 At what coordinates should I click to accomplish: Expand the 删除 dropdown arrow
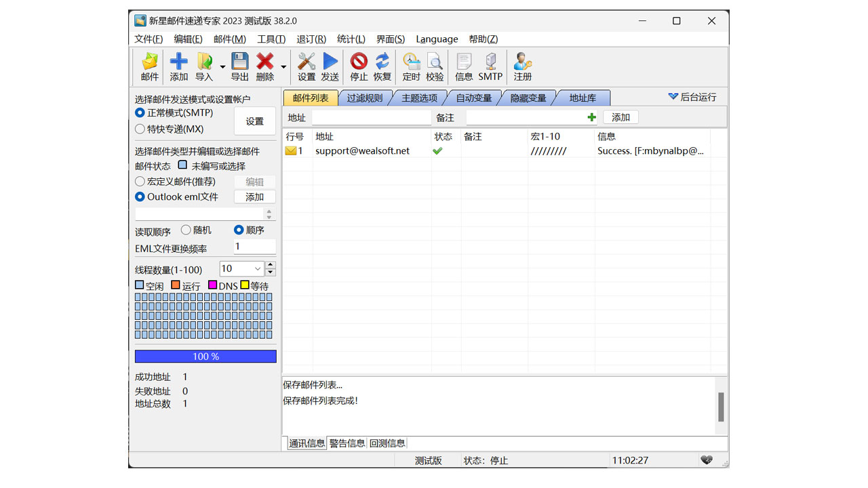[x=283, y=67]
